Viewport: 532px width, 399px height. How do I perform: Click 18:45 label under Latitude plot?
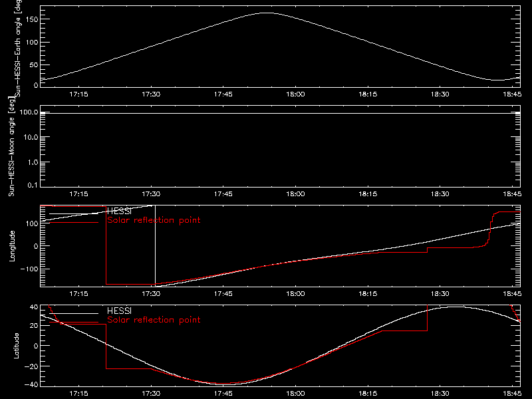click(x=512, y=394)
